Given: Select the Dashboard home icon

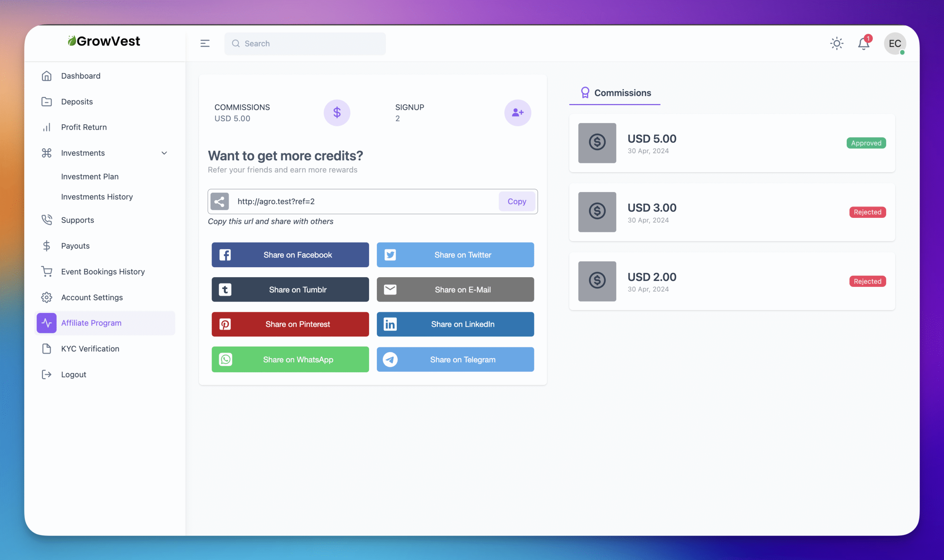Looking at the screenshot, I should (46, 76).
